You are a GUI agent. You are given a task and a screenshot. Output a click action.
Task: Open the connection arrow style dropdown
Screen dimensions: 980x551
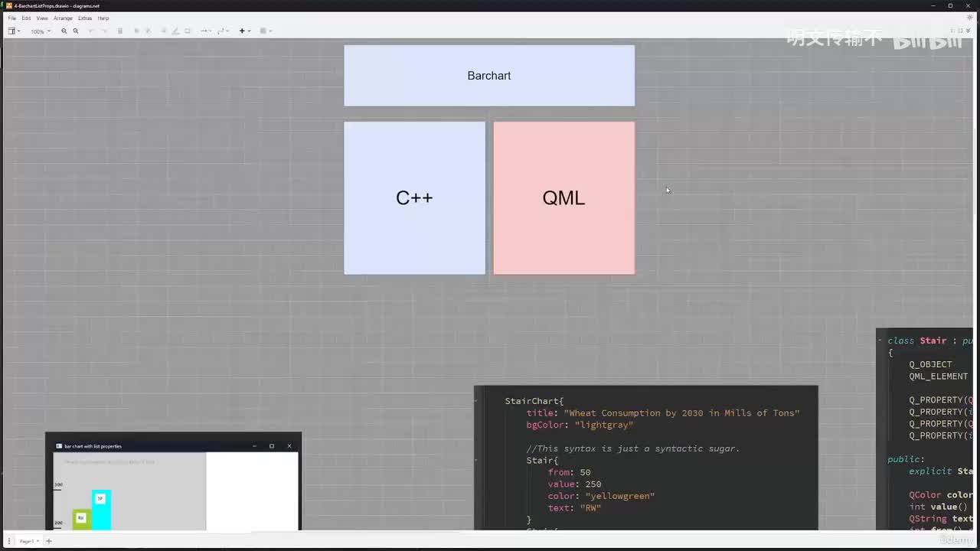205,31
